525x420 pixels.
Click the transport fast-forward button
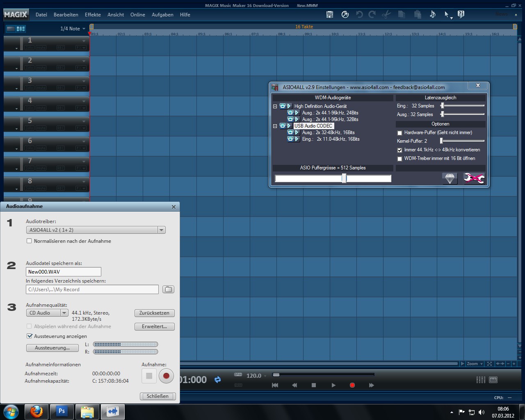tap(372, 385)
